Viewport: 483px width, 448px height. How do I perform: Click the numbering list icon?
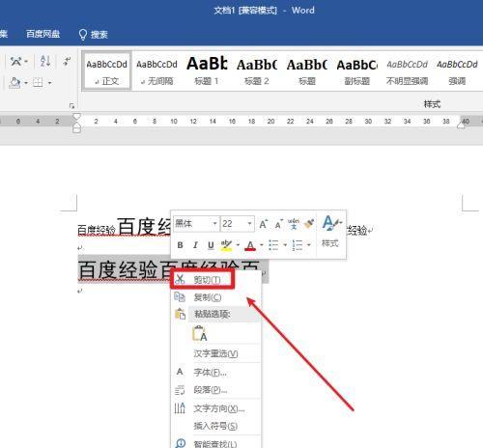pyautogui.click(x=298, y=245)
